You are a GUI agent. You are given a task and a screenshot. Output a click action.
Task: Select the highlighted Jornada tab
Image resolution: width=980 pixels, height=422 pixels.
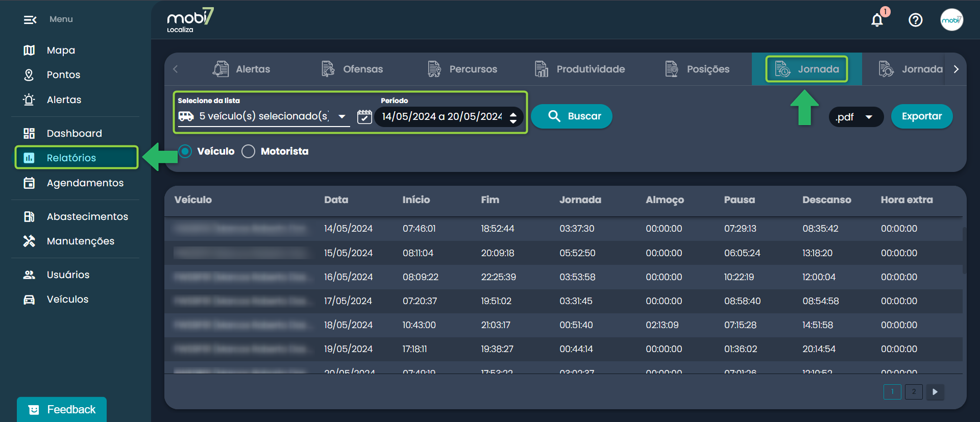pyautogui.click(x=807, y=69)
